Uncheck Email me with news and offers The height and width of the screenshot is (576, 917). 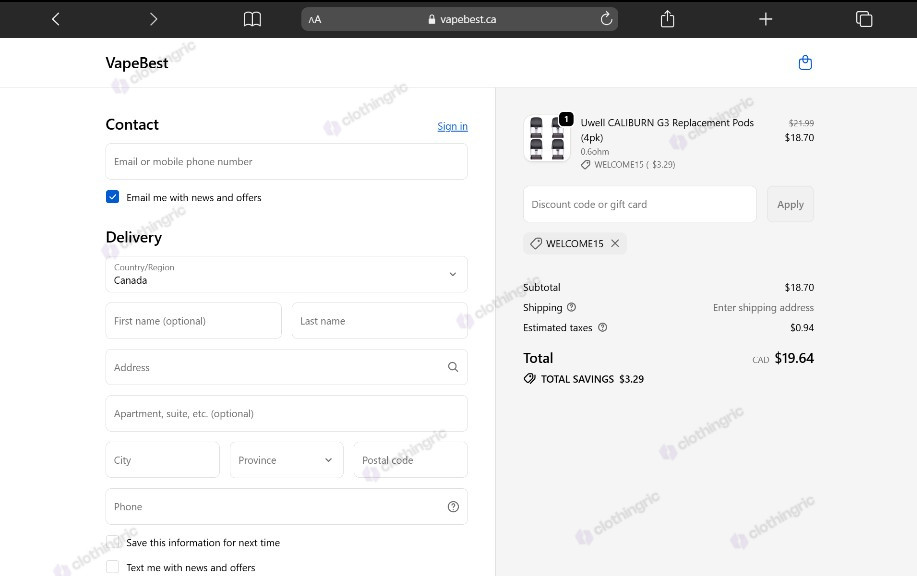click(x=112, y=197)
